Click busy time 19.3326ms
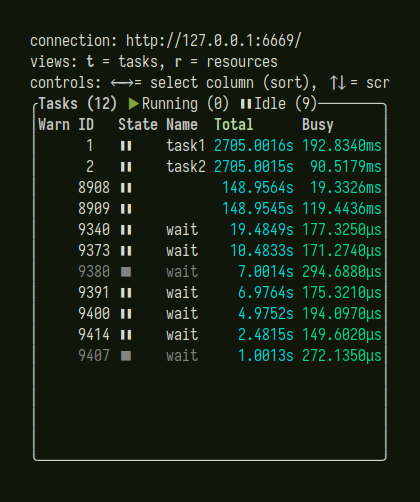The height and width of the screenshot is (502, 420). [346, 188]
